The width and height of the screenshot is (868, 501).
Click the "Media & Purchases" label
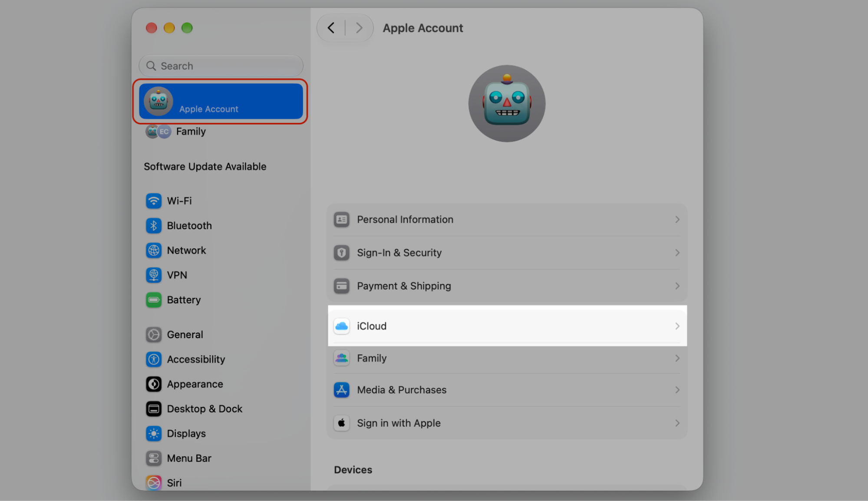click(x=402, y=390)
